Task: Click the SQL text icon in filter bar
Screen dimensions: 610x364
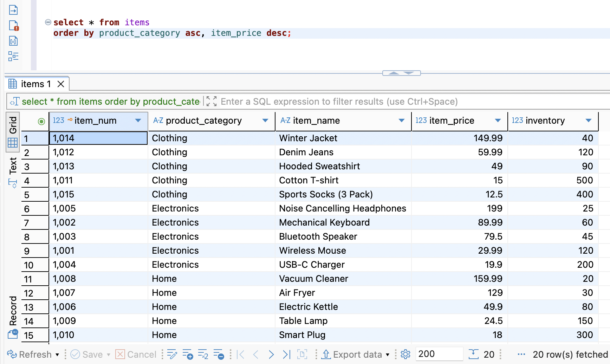Action: point(14,102)
